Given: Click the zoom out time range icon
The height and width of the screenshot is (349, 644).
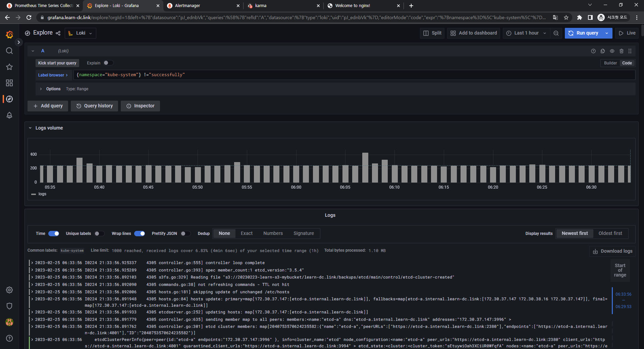Looking at the screenshot, I should 556,33.
